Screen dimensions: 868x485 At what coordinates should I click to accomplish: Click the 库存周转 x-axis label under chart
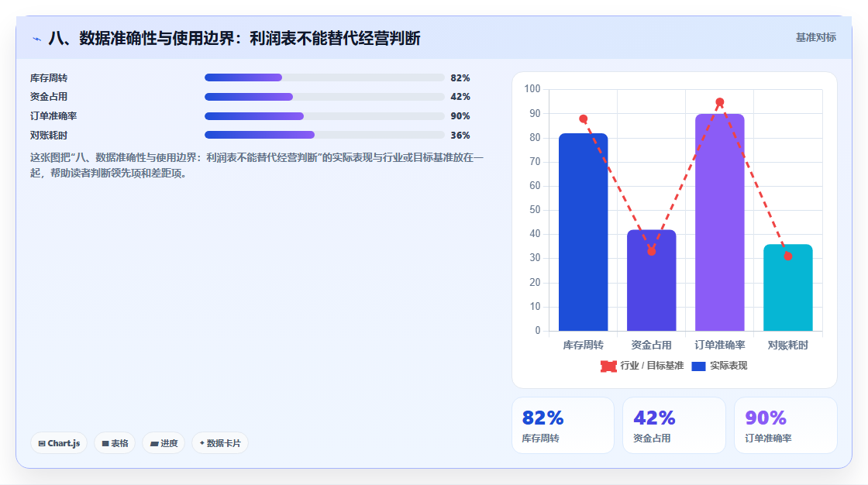[x=583, y=345]
